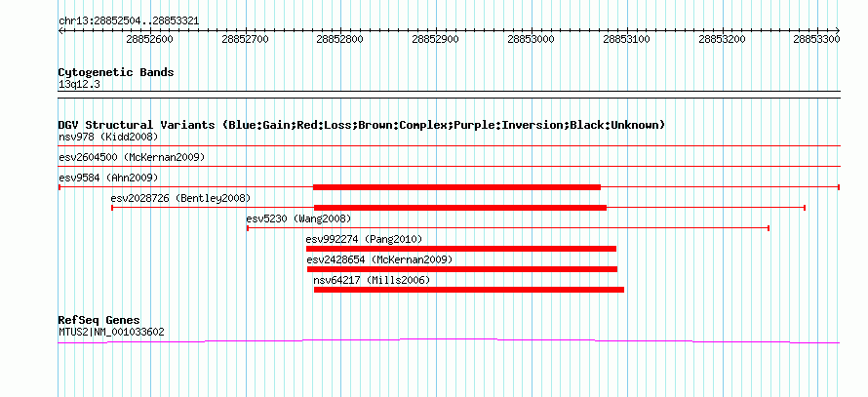
Task: Select ruler position 28852800
Action: pyautogui.click(x=340, y=39)
